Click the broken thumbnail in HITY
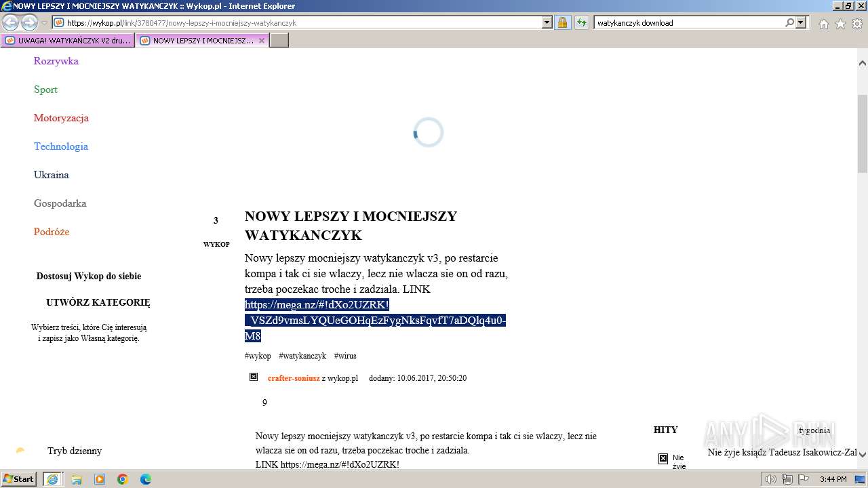Image resolution: width=868 pixels, height=488 pixels. [x=663, y=458]
